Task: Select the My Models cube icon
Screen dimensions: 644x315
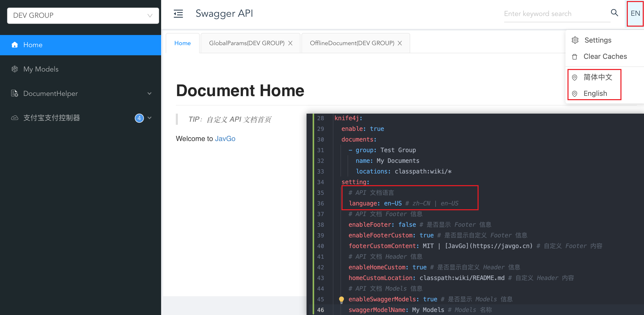Action: (x=15, y=69)
